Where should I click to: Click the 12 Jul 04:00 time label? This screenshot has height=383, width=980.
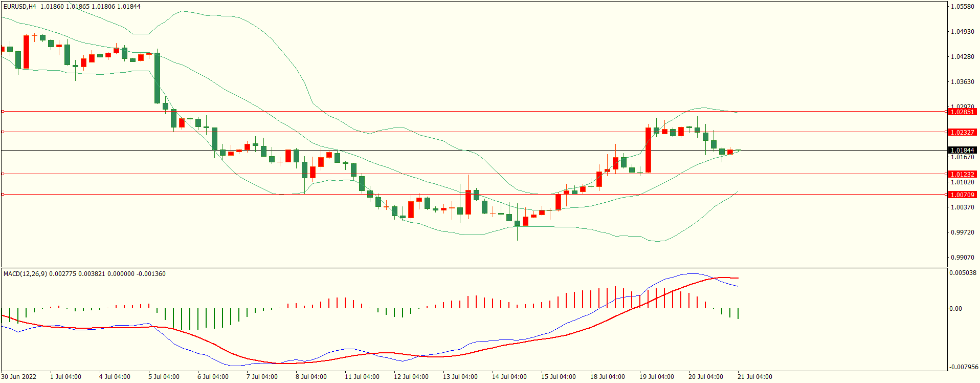(411, 377)
